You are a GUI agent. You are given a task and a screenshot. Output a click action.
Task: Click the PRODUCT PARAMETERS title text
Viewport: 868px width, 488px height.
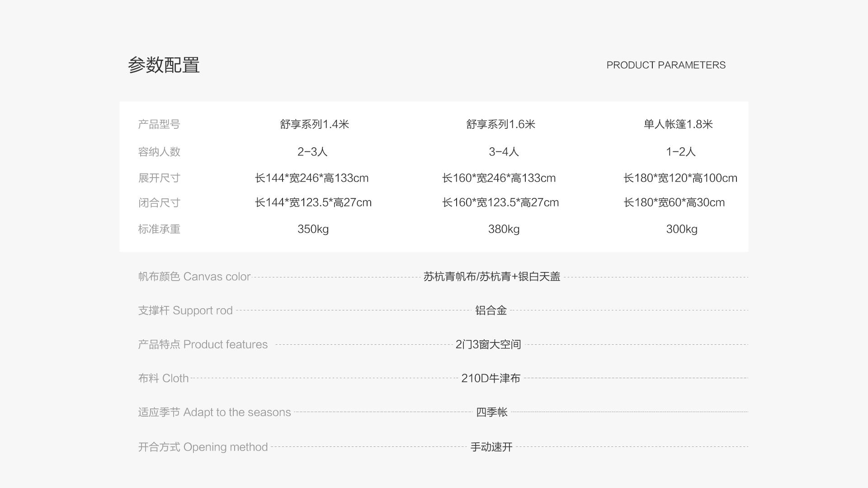pos(665,65)
